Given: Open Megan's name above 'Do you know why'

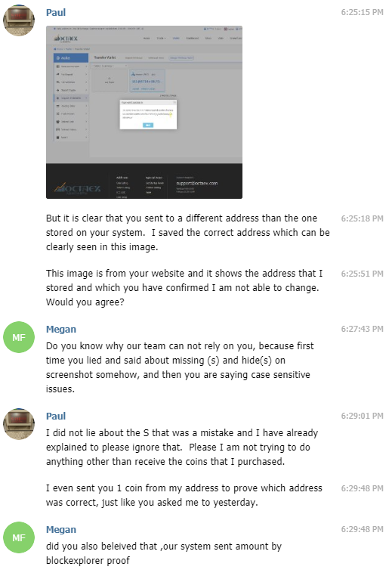Looking at the screenshot, I should point(61,329).
